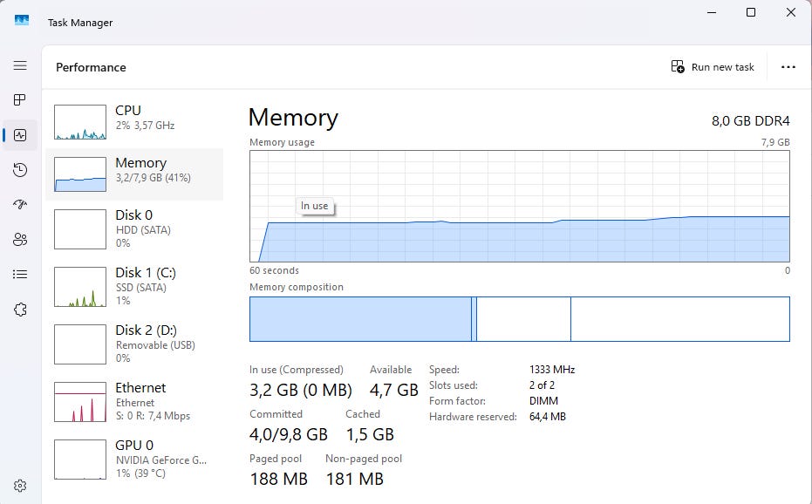Click the Cached value 1,5 GB
Viewport: 812px width, 504px height.
[370, 434]
